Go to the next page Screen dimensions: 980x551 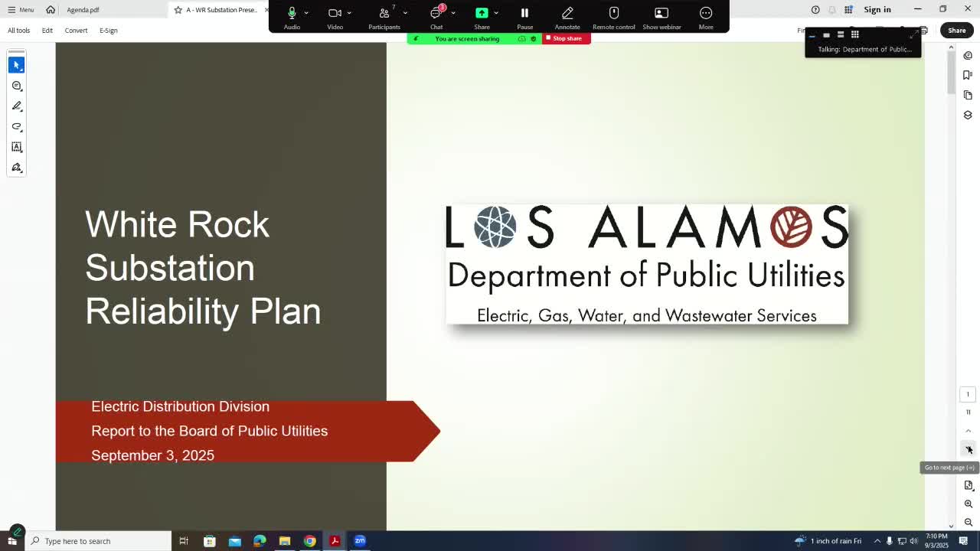click(x=968, y=449)
